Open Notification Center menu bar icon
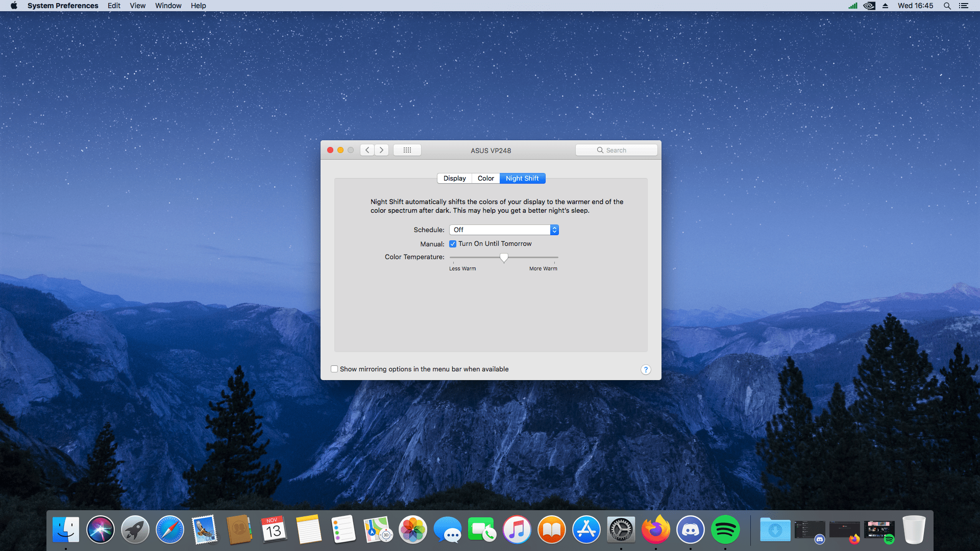The height and width of the screenshot is (551, 980). pyautogui.click(x=963, y=6)
